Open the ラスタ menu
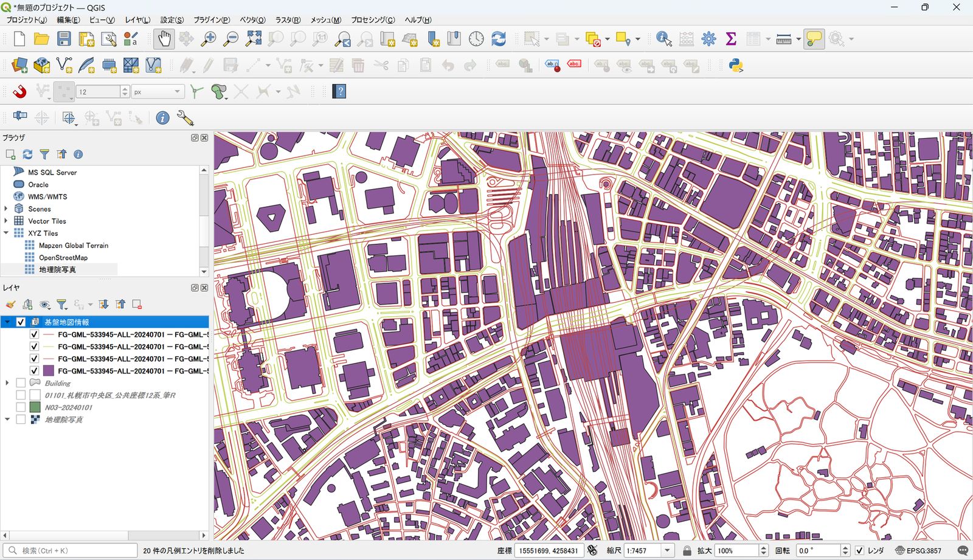 pyautogui.click(x=288, y=20)
